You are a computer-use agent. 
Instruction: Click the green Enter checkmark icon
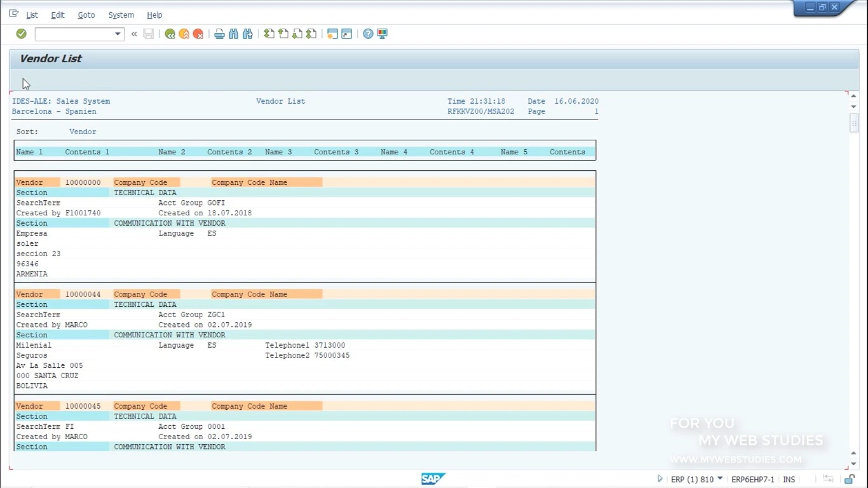(x=21, y=34)
